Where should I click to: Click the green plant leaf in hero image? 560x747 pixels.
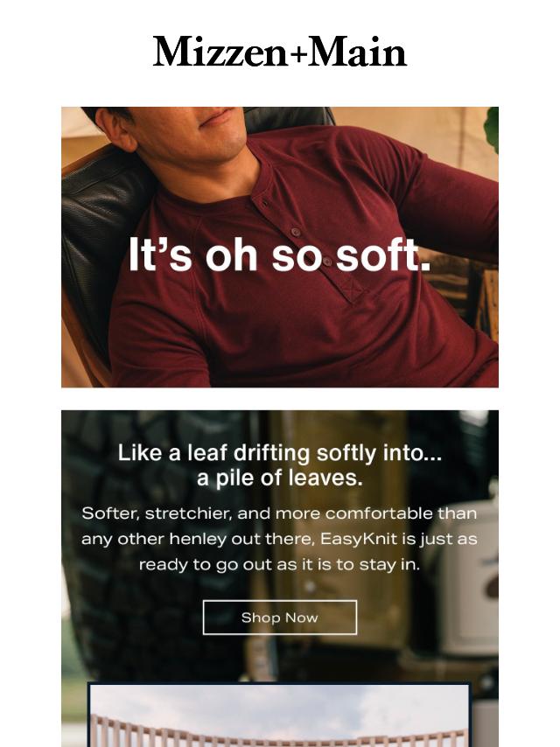492,129
